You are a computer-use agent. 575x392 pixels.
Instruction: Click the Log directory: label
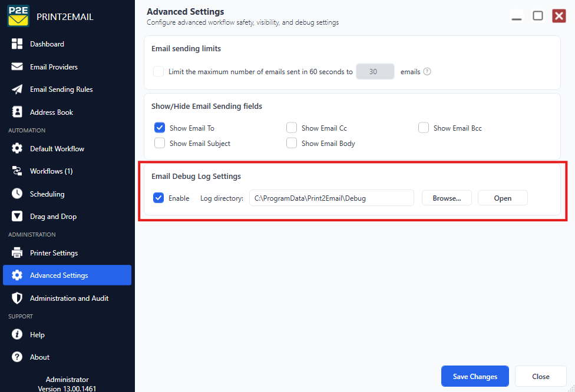(222, 198)
